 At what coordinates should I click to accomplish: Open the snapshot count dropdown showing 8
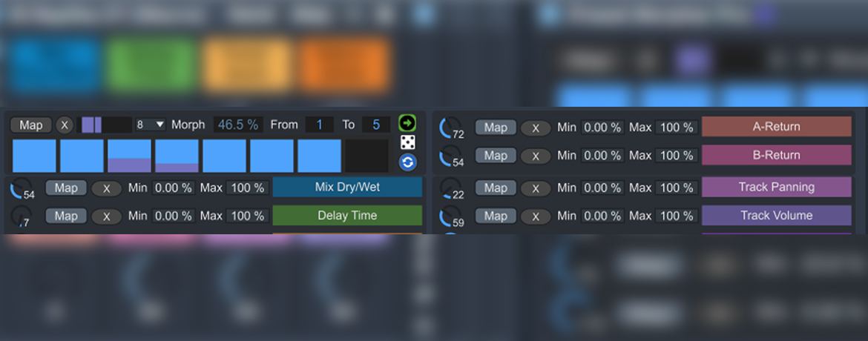pos(149,125)
